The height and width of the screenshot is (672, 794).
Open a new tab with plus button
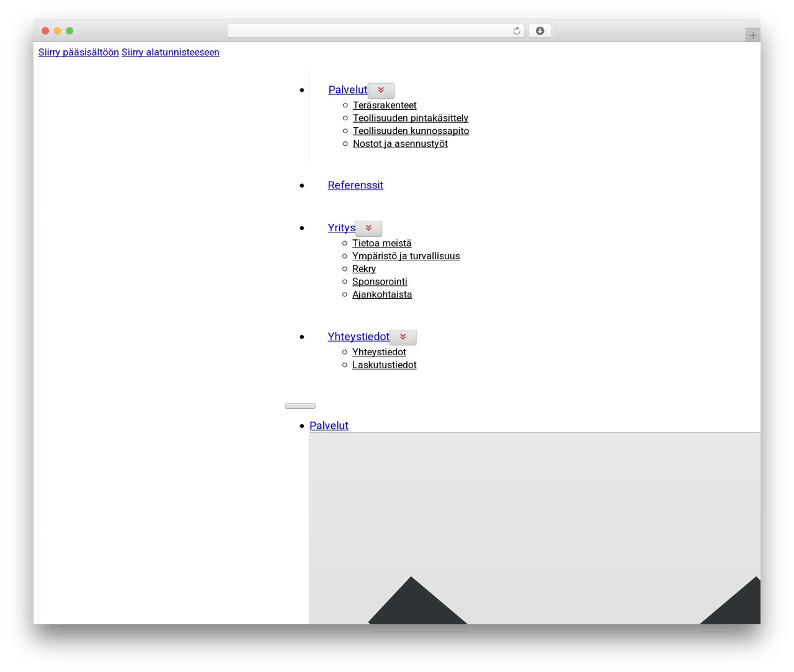point(752,35)
